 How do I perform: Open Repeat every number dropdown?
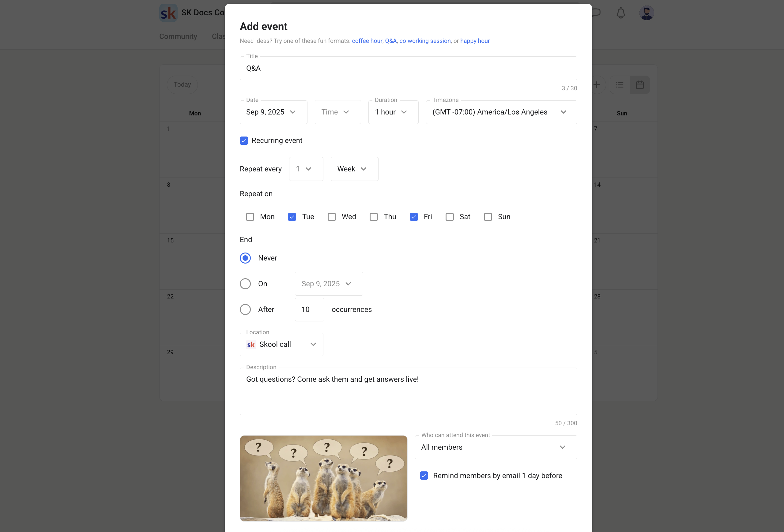click(x=306, y=169)
